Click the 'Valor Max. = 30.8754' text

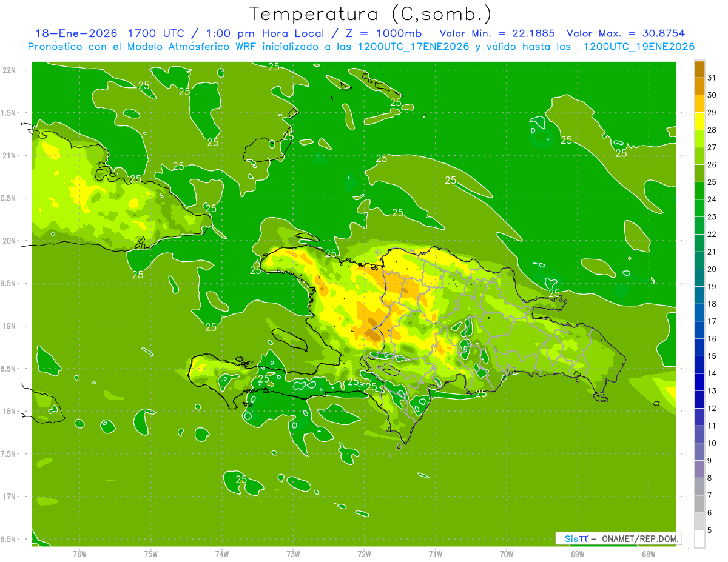pyautogui.click(x=625, y=33)
